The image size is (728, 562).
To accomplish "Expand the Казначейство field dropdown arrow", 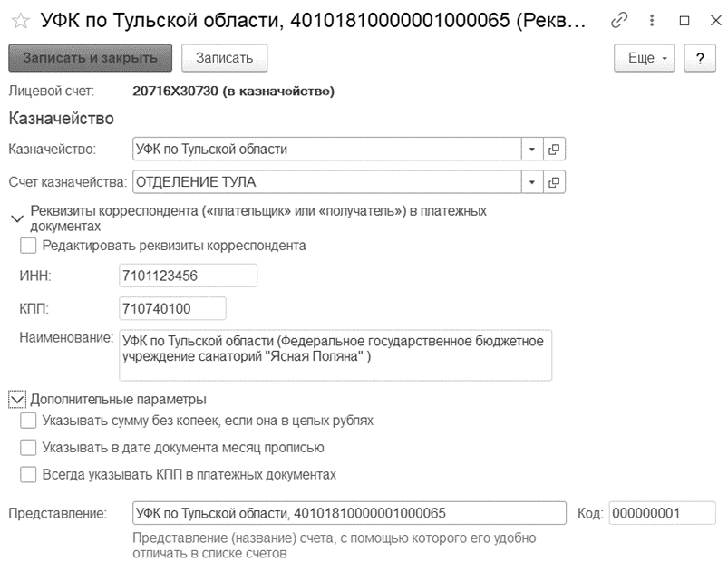I will (532, 149).
